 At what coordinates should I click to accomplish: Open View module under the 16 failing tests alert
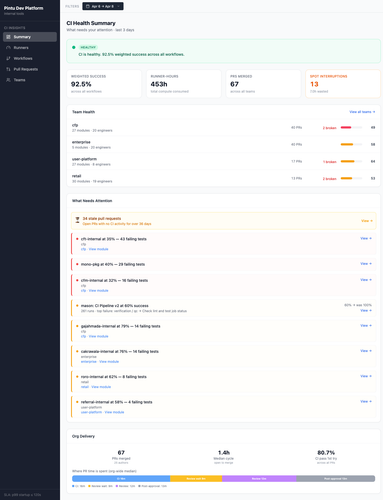pos(98,291)
